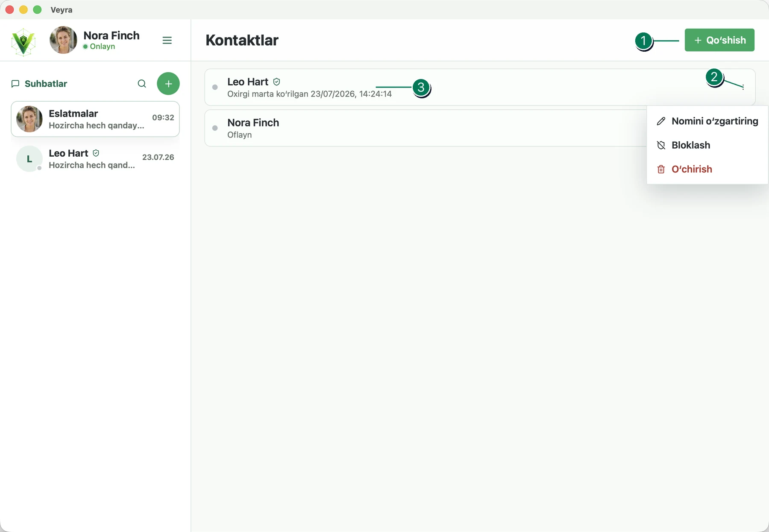Click the Eslatmalar avatar photo
This screenshot has width=769, height=532.
[x=29, y=119]
